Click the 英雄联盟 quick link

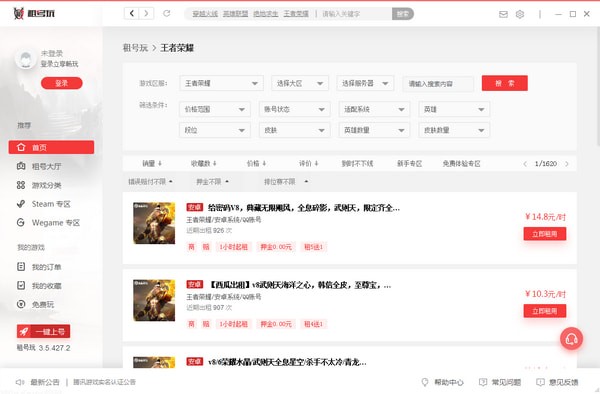pyautogui.click(x=235, y=14)
